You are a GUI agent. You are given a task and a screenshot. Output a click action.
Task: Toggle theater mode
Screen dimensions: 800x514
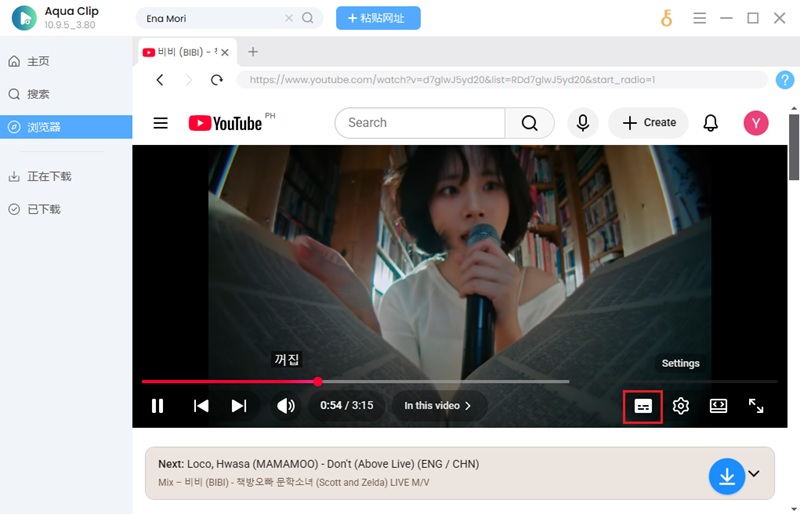(x=718, y=406)
